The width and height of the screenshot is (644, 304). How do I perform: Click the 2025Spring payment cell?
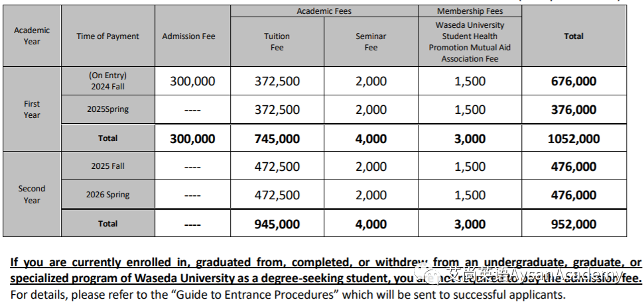(x=108, y=109)
